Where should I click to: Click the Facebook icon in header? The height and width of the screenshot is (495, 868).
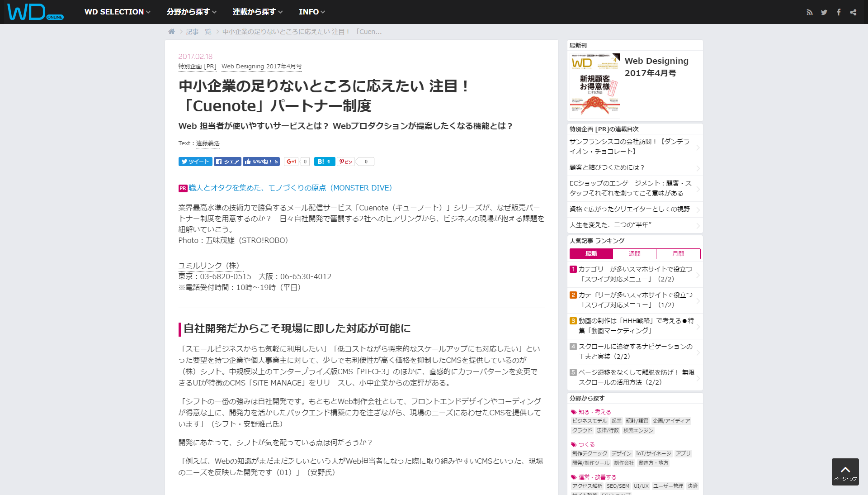pos(838,12)
